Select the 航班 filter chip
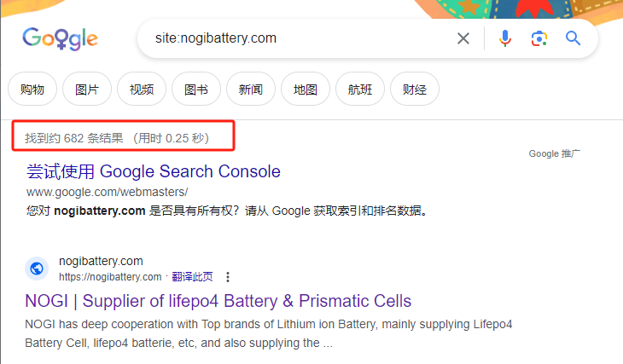This screenshot has height=364, width=623. (x=360, y=89)
